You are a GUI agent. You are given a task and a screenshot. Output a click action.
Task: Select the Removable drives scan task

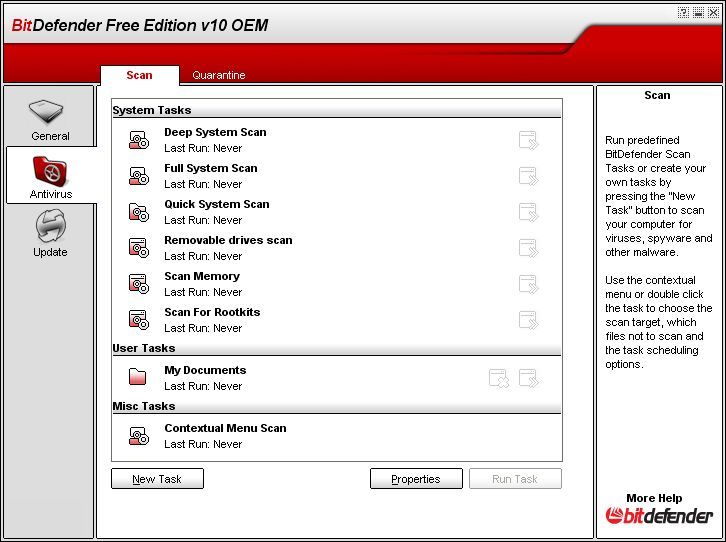point(228,240)
